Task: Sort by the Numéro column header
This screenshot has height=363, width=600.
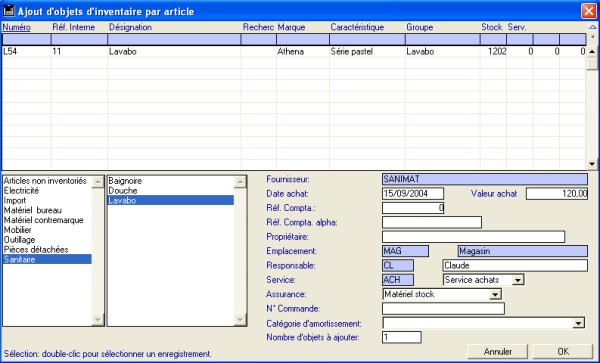Action: 16,27
